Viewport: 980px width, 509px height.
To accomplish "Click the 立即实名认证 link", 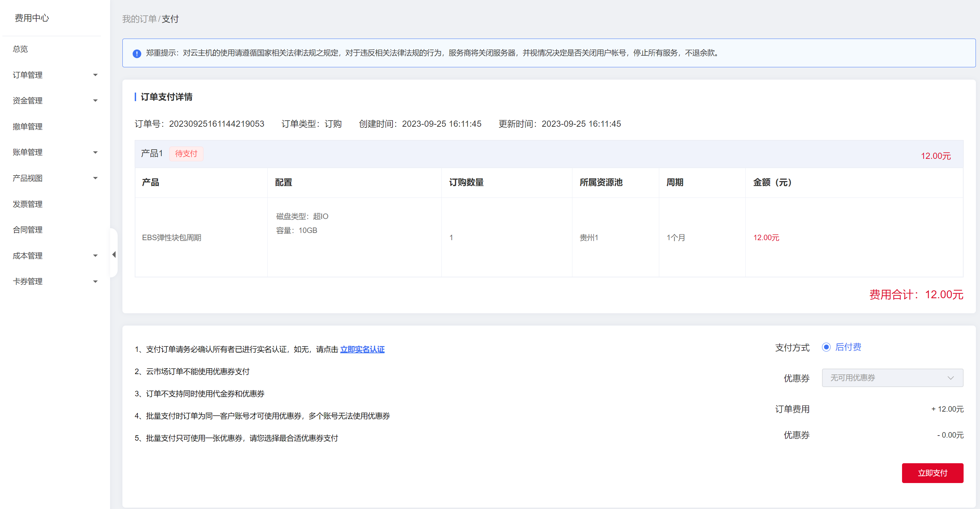I will coord(362,349).
